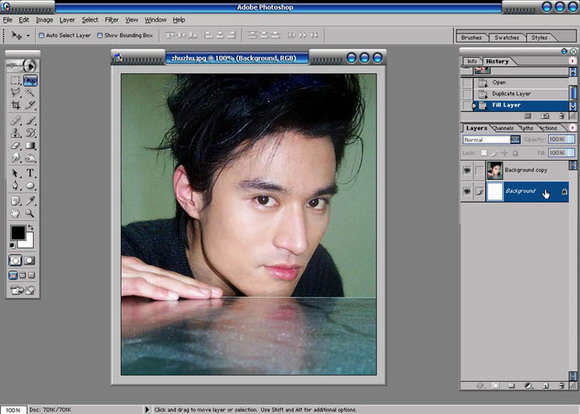
Task: Open the layer Fill dropdown arrow
Action: click(571, 153)
